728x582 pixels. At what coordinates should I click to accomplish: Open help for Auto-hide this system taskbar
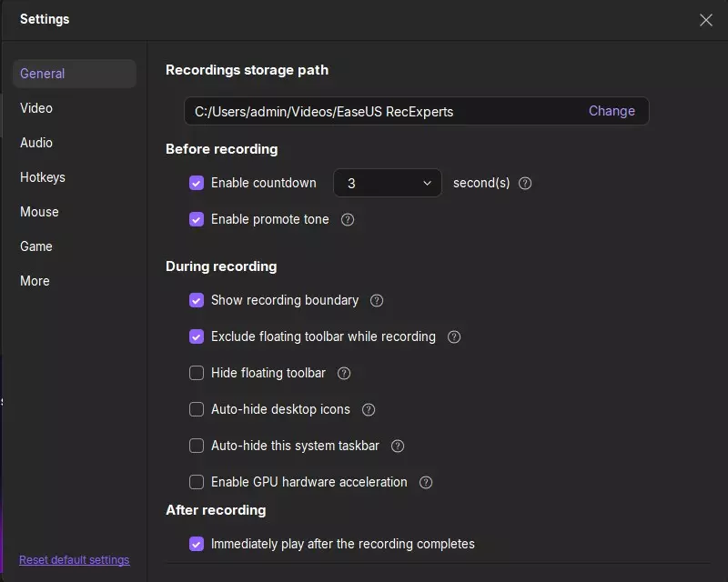(398, 446)
